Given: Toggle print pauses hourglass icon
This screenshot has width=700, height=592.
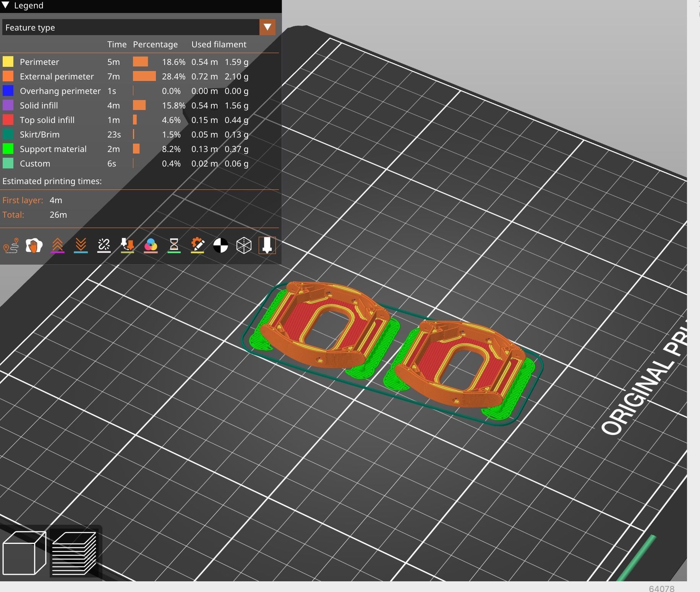Looking at the screenshot, I should click(174, 246).
